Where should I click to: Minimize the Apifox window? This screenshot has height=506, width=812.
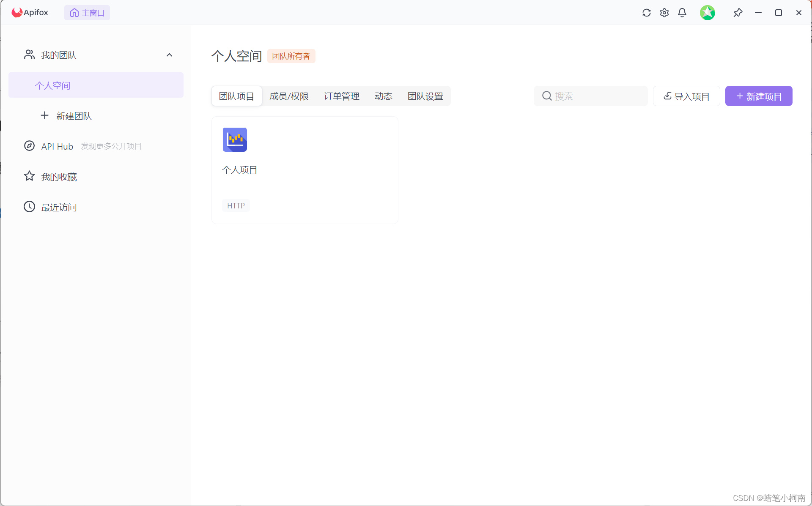(x=758, y=13)
